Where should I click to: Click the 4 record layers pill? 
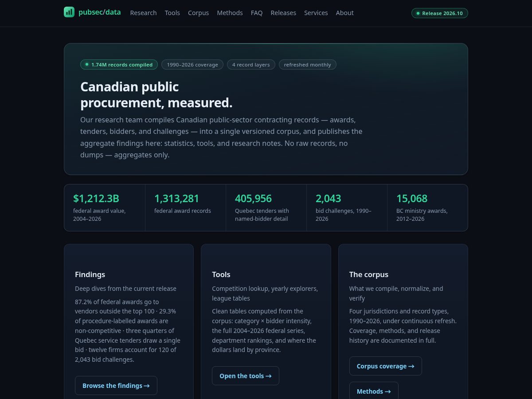251,65
